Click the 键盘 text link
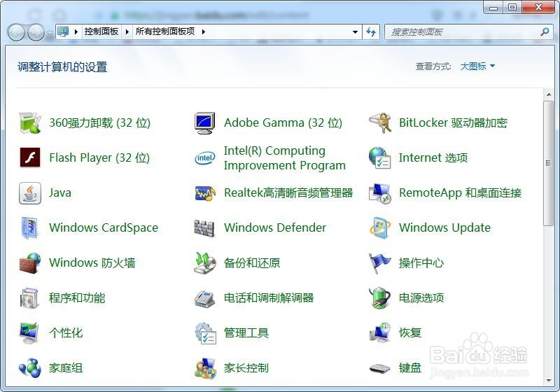This screenshot has width=560, height=392. (x=410, y=367)
